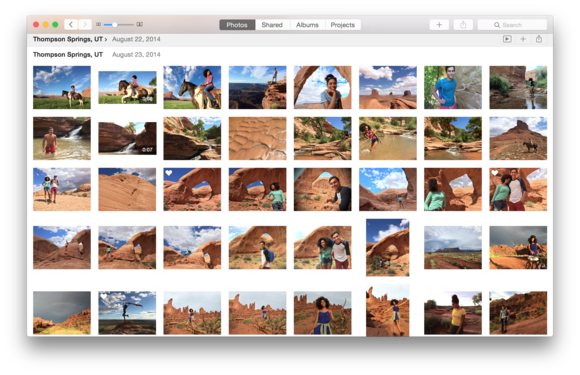Click the plus icon in the moment header
This screenshot has height=375, width=580.
pos(523,39)
